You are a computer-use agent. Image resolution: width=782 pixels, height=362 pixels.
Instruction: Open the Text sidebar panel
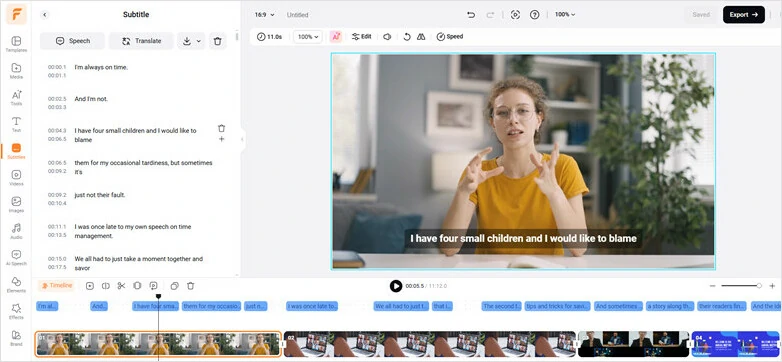[16, 124]
